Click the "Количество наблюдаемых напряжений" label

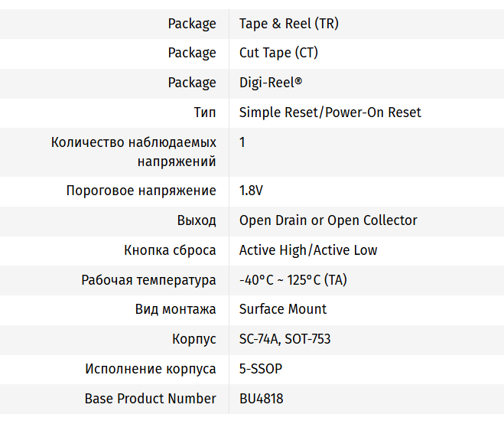(x=134, y=152)
